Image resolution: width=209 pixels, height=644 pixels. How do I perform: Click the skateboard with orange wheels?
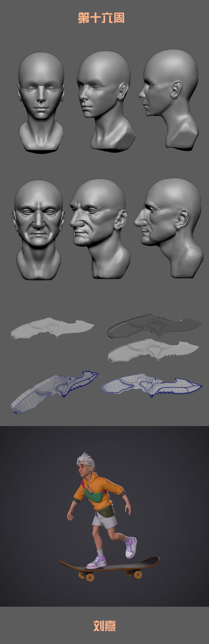click(109, 569)
